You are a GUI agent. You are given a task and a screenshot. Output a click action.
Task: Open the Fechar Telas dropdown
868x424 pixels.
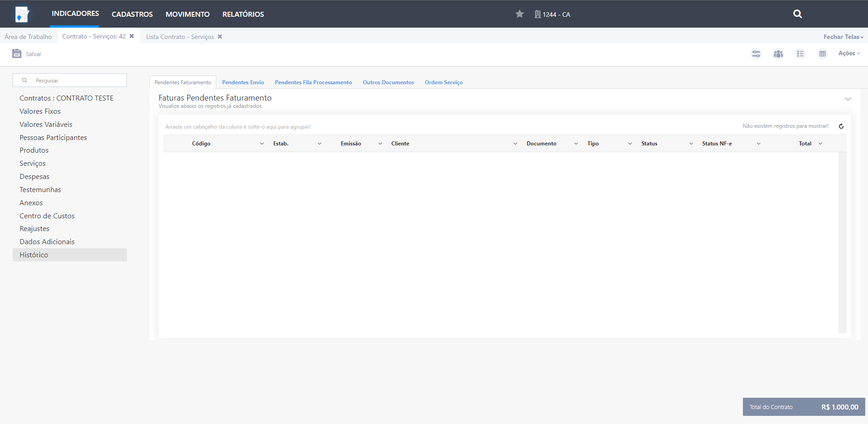(844, 37)
